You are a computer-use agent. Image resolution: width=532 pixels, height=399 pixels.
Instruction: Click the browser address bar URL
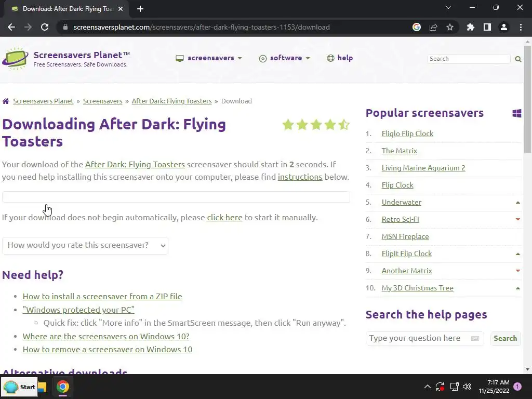point(202,27)
